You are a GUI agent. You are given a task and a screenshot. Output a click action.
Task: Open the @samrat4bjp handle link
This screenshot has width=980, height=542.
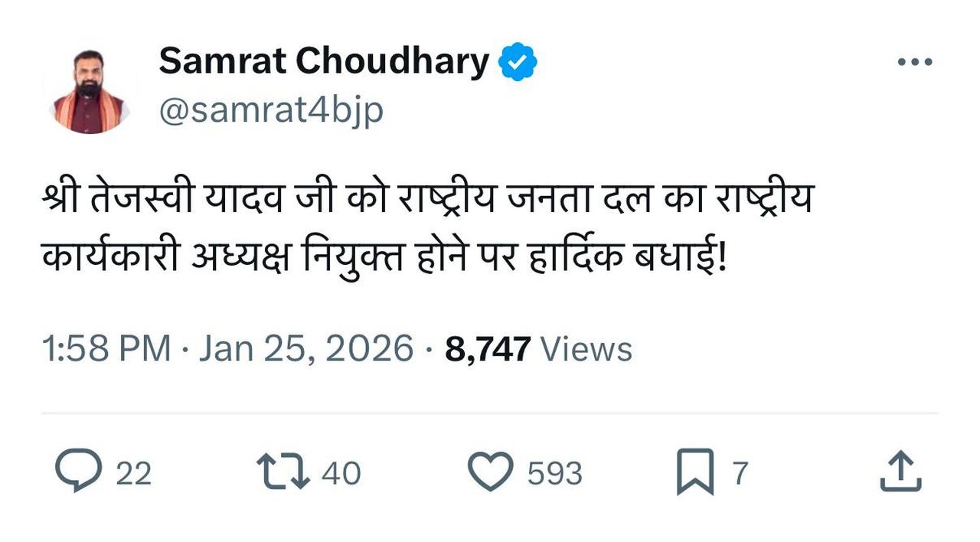click(x=271, y=112)
